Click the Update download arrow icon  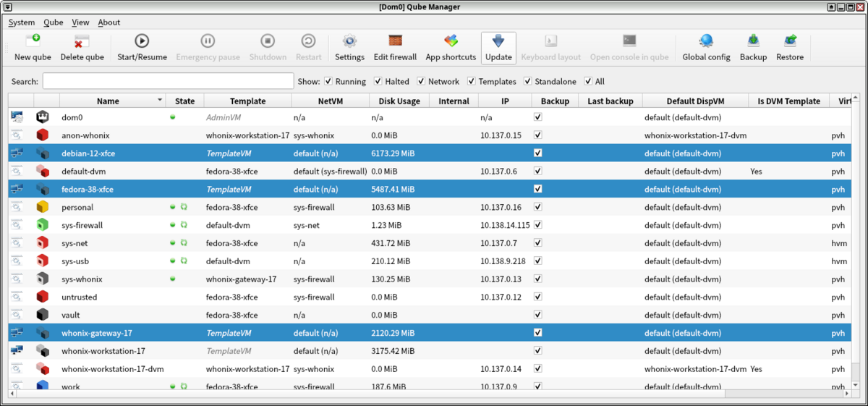(498, 41)
